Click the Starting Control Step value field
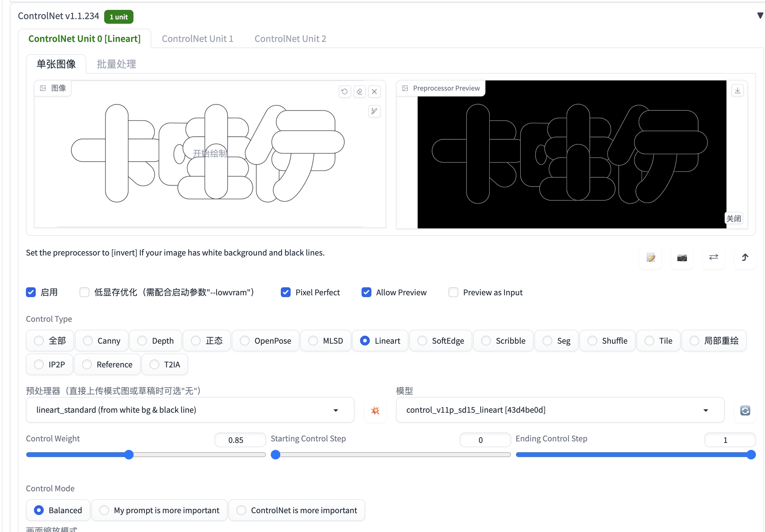Image resolution: width=765 pixels, height=532 pixels. tap(485, 440)
